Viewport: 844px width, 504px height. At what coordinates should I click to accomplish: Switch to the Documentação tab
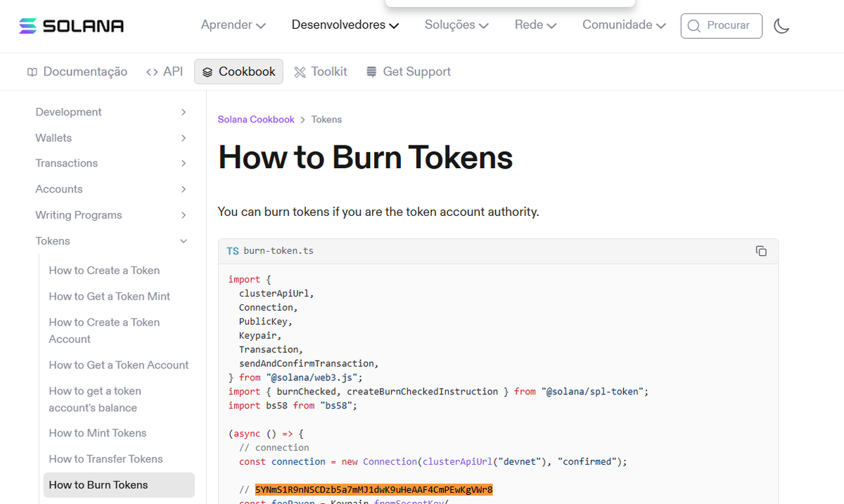tap(77, 72)
